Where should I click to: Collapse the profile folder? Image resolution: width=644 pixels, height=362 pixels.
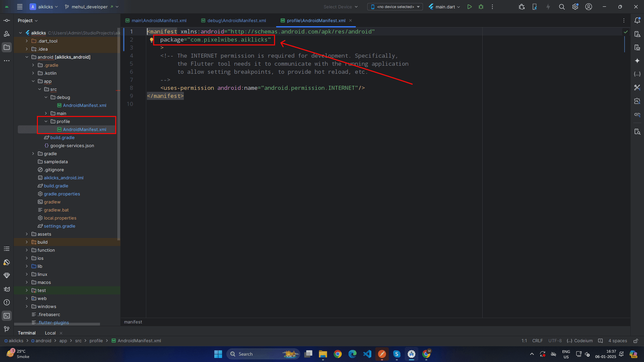[46, 121]
